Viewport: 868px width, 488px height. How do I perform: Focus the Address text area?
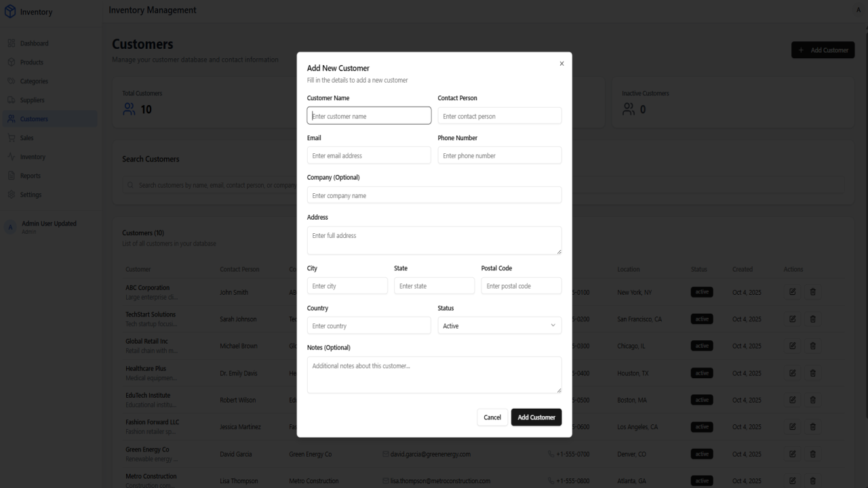(x=435, y=241)
